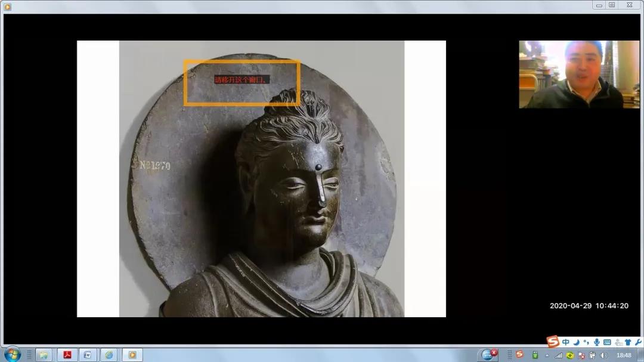The width and height of the screenshot is (644, 362).
Task: Toggle Chinese punctuation mode on the IME bar
Action: (586, 342)
